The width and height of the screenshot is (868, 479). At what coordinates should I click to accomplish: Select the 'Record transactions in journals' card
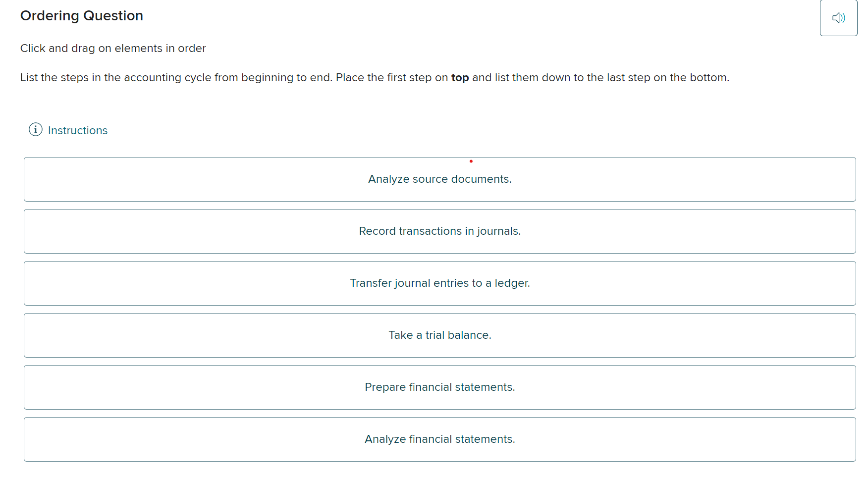439,231
